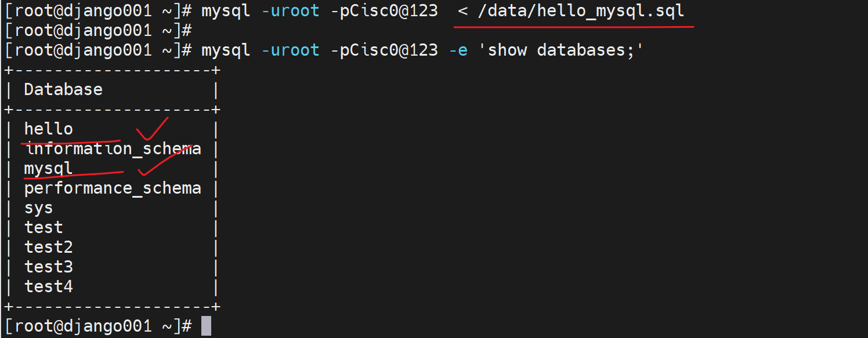Screen dimensions: 868x338
Task: Click the hello database row
Action: click(49, 129)
